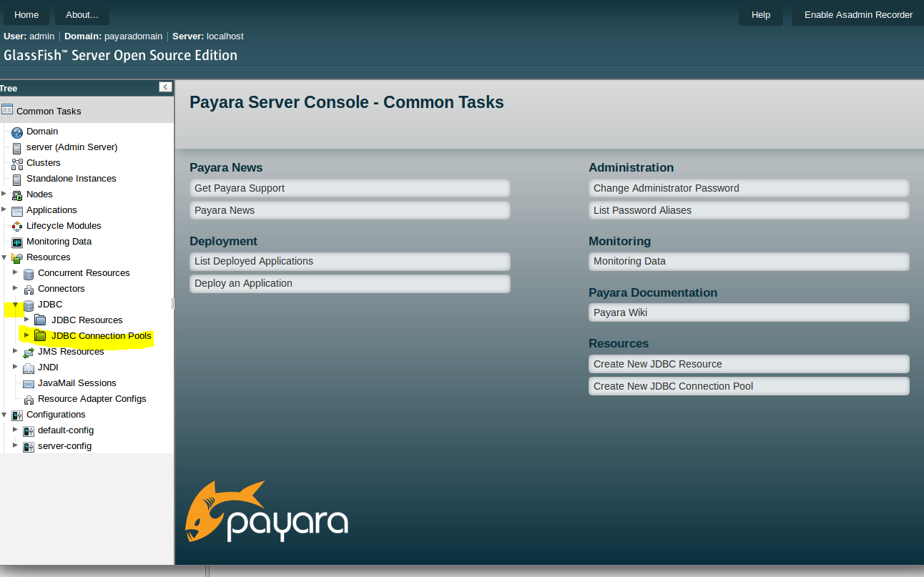The width and height of the screenshot is (924, 577).
Task: Expand the JDBC Resources node
Action: click(26, 319)
